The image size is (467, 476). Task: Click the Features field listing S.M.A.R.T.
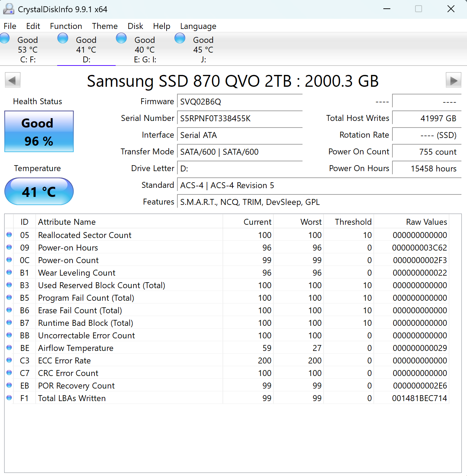[319, 202]
